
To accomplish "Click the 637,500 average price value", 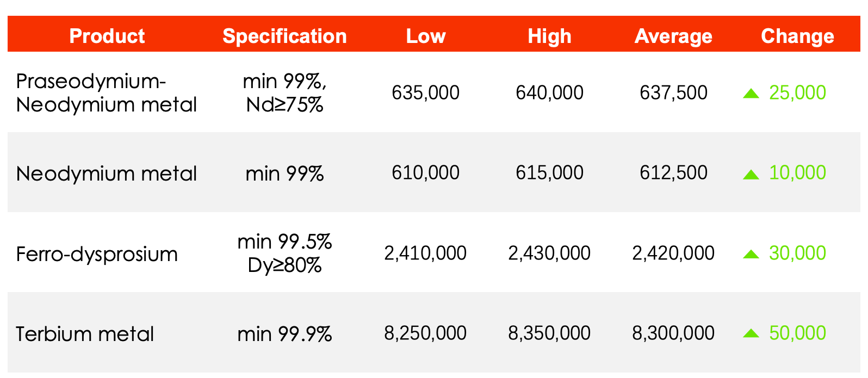I will pos(673,92).
